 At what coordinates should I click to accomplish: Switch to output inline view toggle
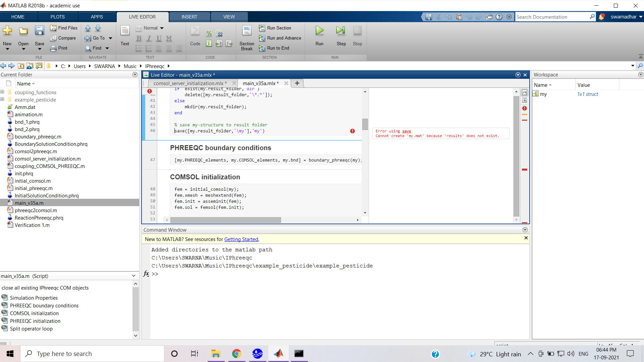tap(525, 100)
